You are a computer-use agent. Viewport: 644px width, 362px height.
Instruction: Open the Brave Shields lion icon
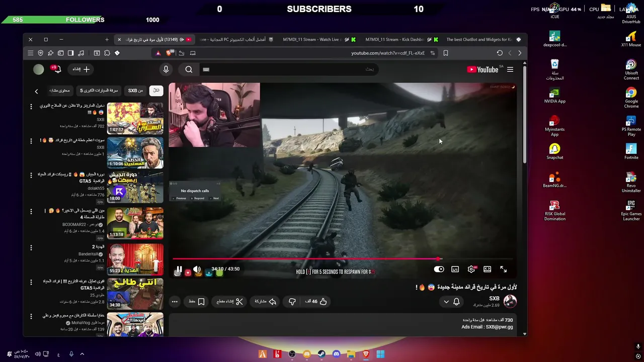(x=170, y=53)
